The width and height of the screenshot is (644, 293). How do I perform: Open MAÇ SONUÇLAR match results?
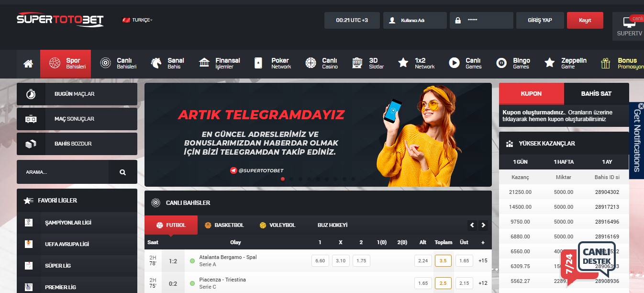click(x=77, y=119)
